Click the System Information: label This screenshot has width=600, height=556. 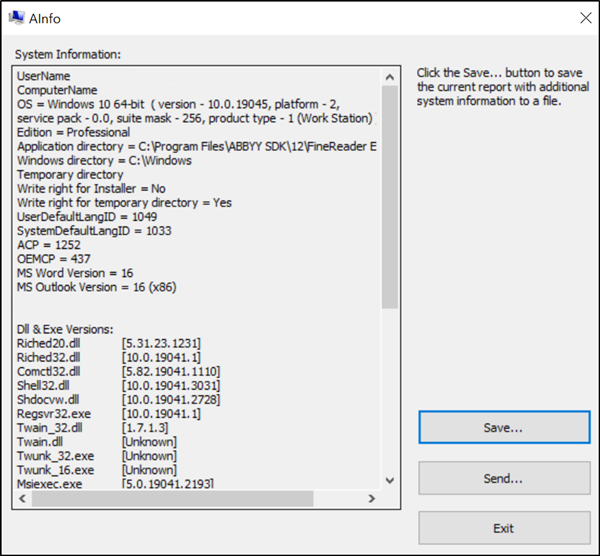pyautogui.click(x=68, y=55)
